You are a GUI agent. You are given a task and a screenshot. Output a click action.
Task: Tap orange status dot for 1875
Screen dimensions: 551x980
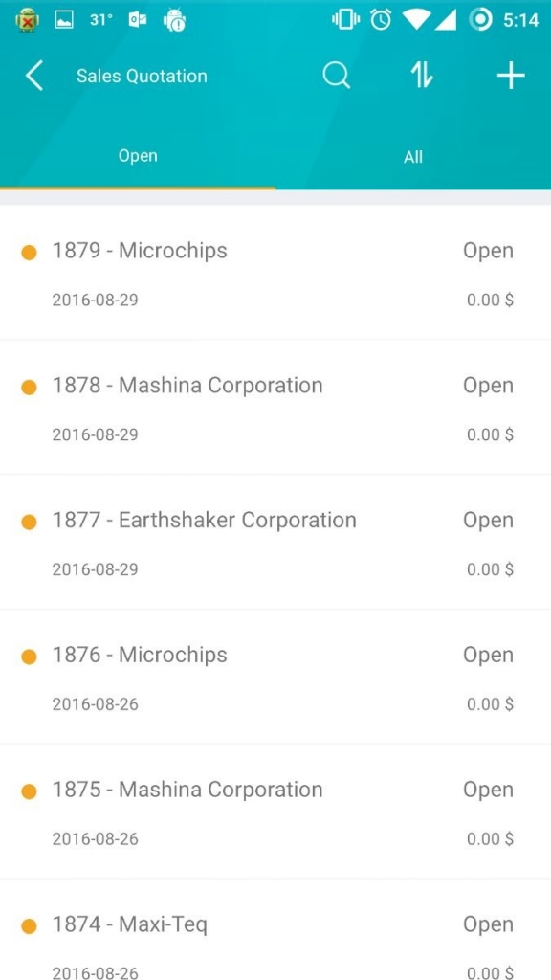[x=29, y=791]
